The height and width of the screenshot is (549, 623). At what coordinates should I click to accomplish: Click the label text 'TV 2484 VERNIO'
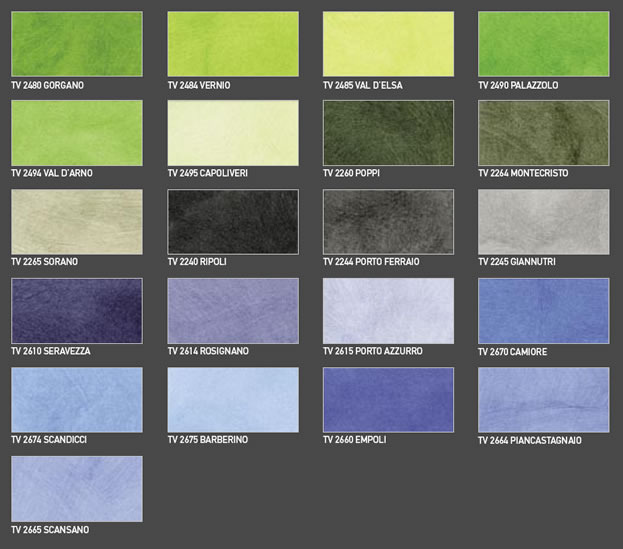tap(199, 85)
